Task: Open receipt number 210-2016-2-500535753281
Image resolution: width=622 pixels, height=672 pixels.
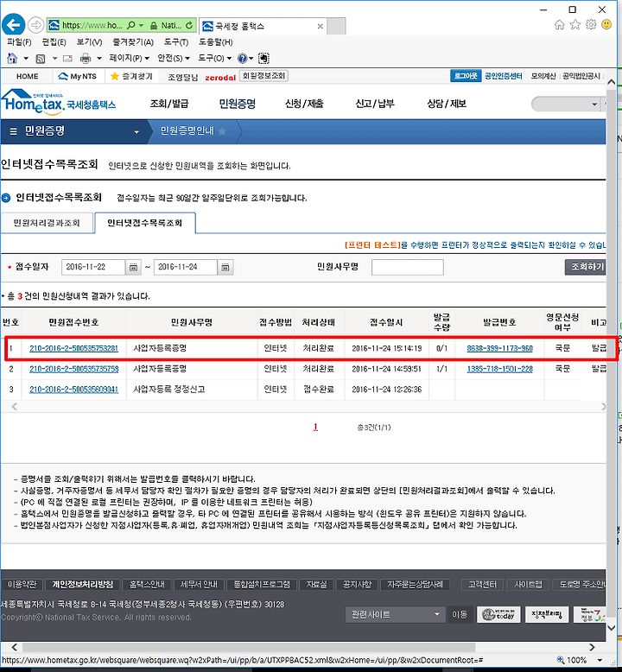Action: click(x=73, y=348)
